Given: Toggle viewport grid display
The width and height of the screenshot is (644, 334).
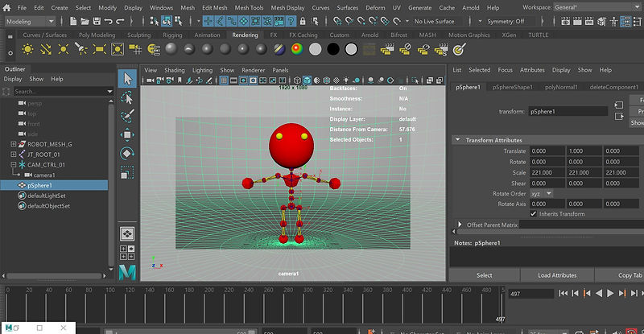Looking at the screenshot, I should click(x=224, y=80).
